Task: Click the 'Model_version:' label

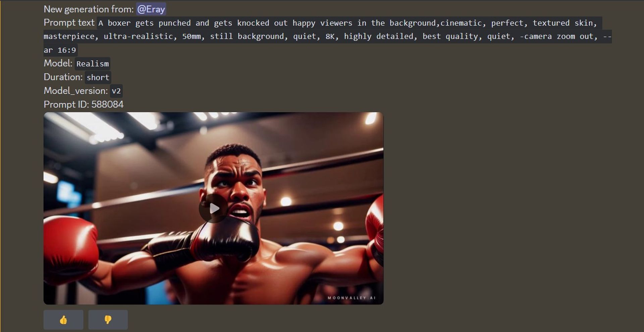Action: click(x=75, y=91)
